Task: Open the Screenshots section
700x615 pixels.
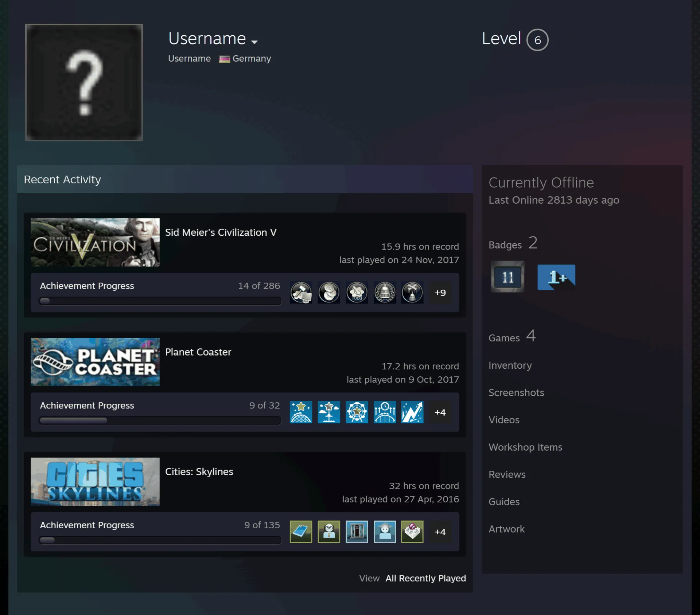Action: pos(516,392)
